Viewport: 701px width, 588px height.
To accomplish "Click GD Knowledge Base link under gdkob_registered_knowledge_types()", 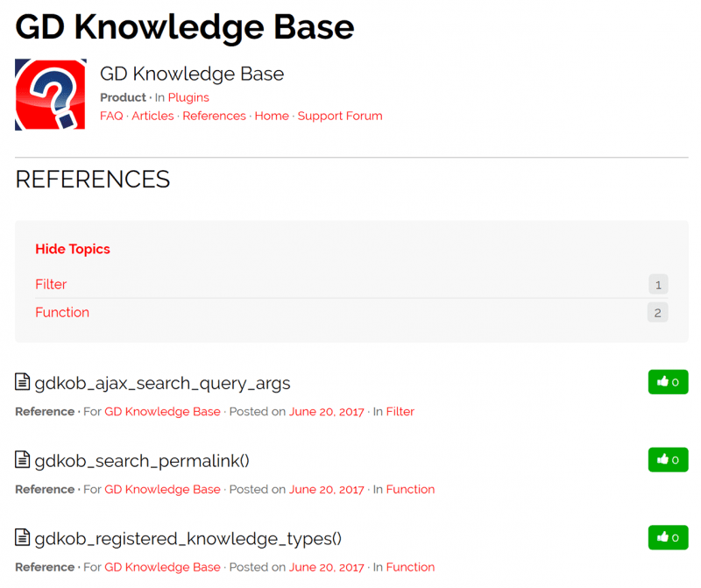I will tap(162, 567).
